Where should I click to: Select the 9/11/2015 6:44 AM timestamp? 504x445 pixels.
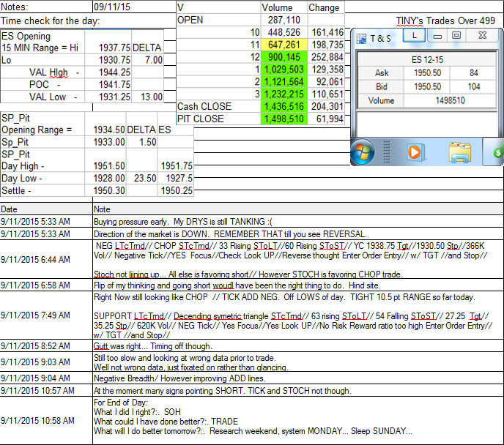(46, 259)
